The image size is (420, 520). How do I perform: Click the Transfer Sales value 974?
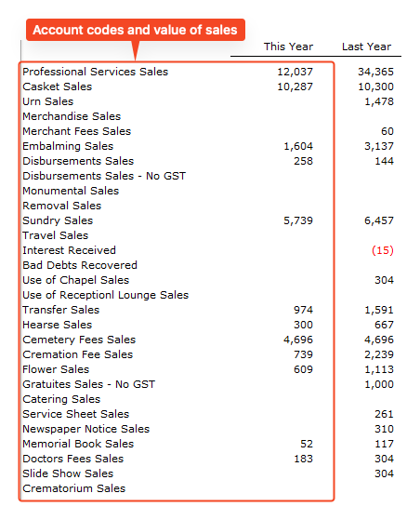[304, 310]
